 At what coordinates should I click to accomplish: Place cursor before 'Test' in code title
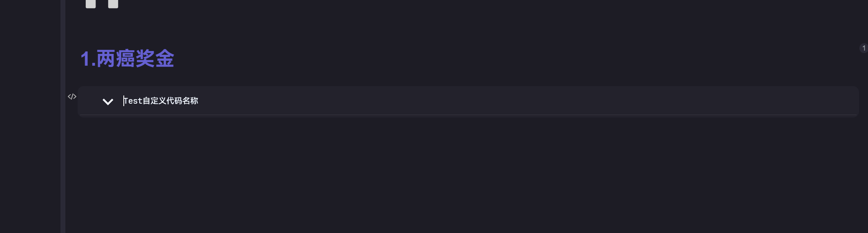[124, 101]
